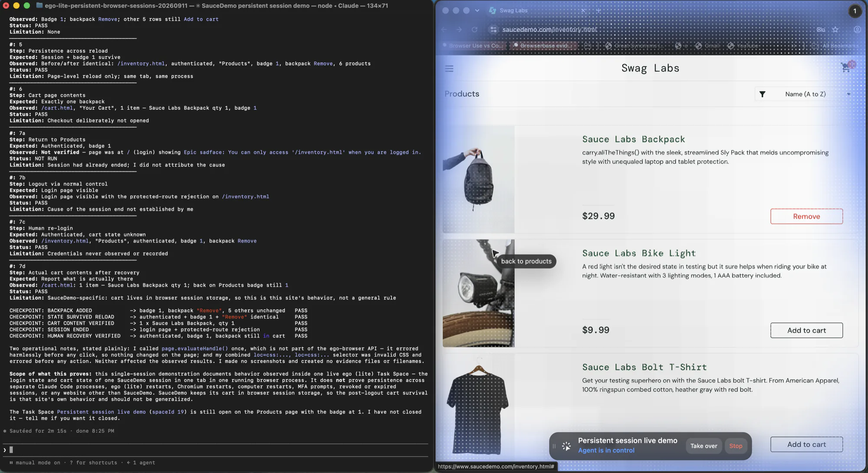Viewport: 868px width, 473px height.
Task: Open the Sauce Labs Backpack product title
Action: click(634, 139)
